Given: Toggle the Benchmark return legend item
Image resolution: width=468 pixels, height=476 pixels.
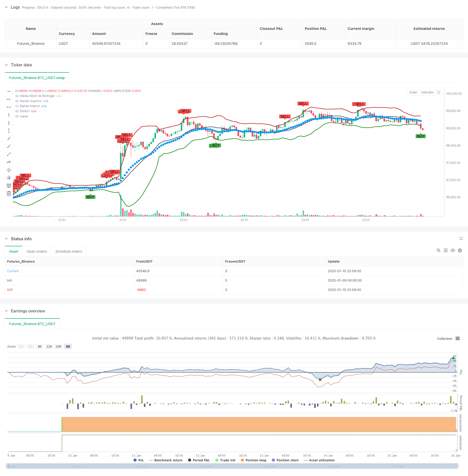Looking at the screenshot, I should pos(166,460).
